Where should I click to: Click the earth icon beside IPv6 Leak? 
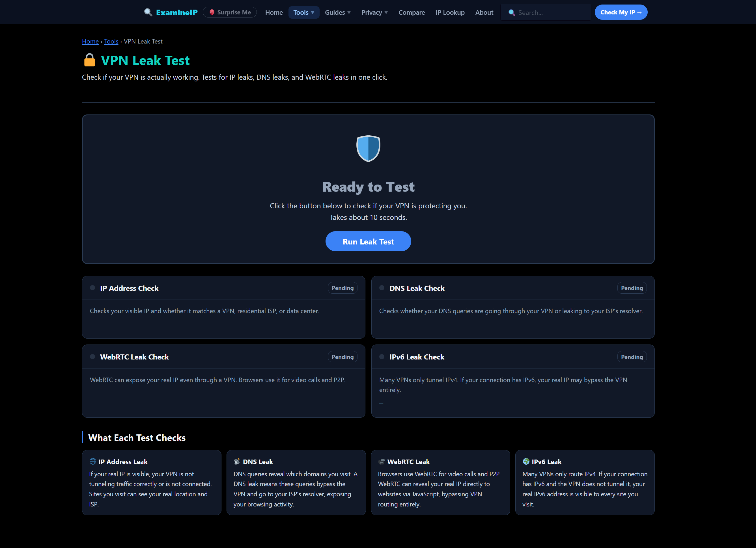(x=526, y=462)
